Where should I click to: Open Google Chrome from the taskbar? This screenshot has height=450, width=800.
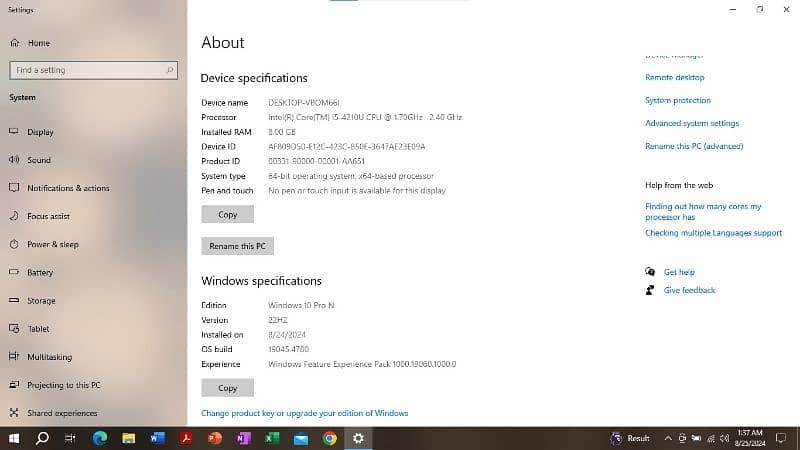(x=330, y=438)
